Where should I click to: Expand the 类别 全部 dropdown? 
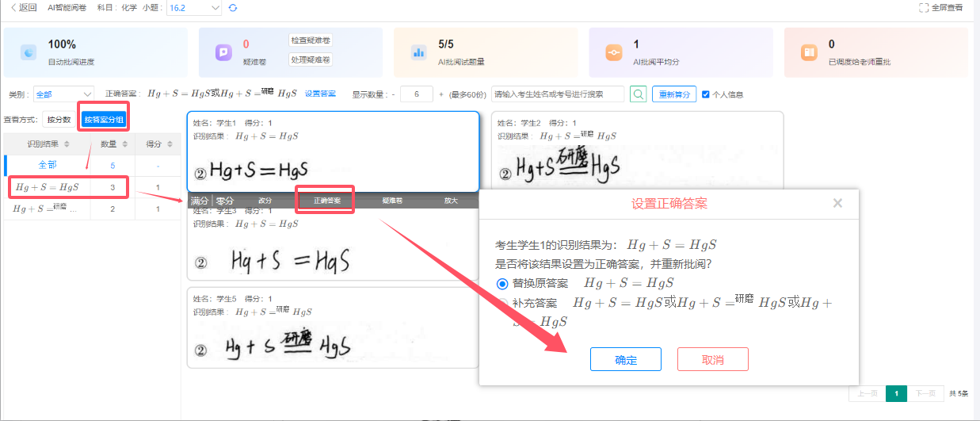[63, 94]
